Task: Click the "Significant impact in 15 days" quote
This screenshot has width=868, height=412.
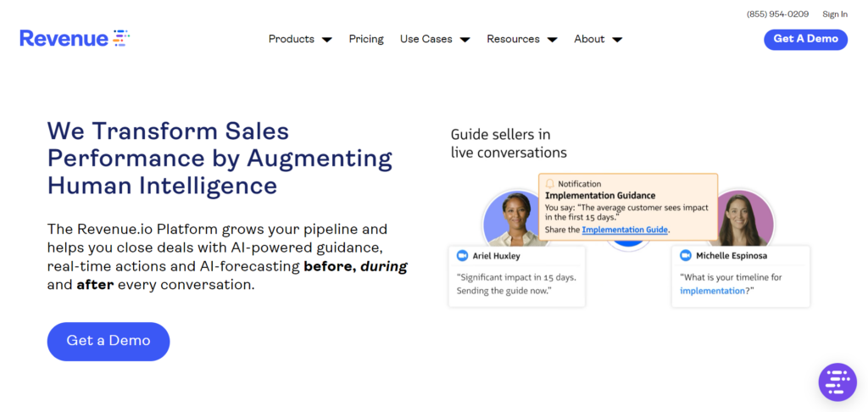Action: 518,283
